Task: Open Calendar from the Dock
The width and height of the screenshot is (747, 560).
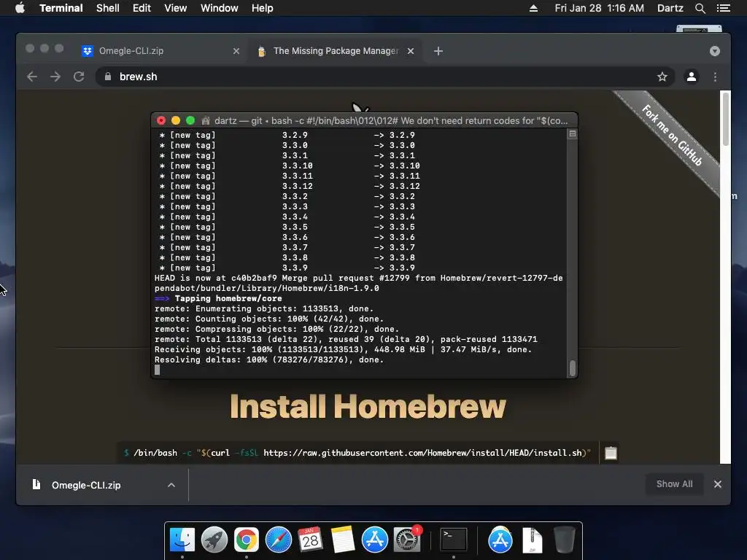Action: coord(310,540)
